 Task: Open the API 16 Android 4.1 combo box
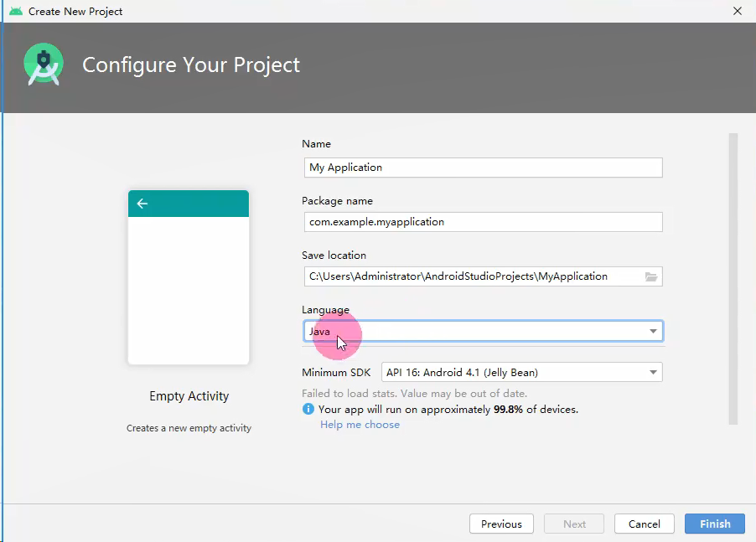(521, 373)
